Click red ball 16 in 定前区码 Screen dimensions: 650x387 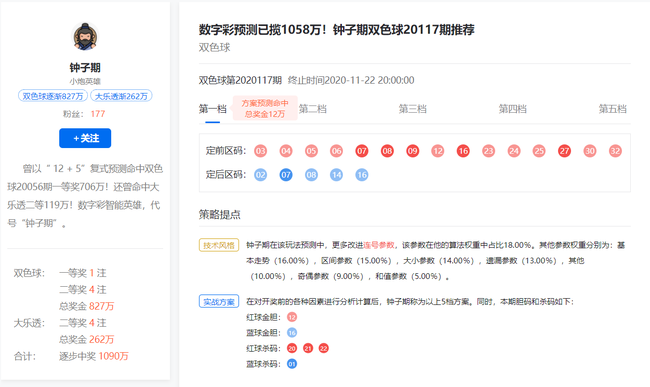click(463, 151)
